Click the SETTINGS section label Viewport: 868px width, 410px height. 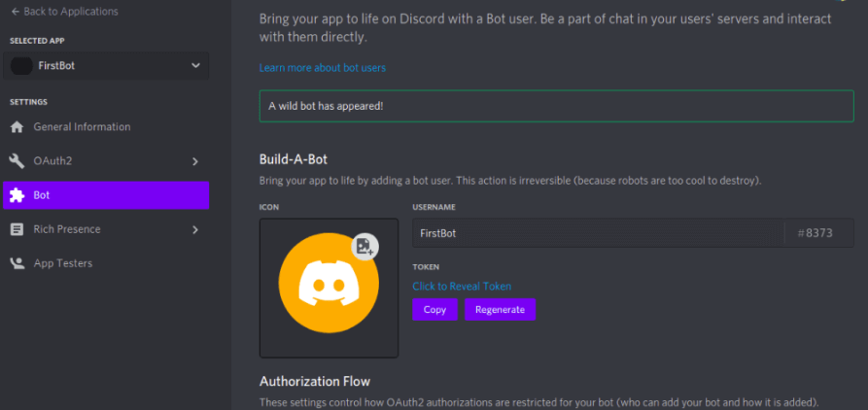pos(28,102)
